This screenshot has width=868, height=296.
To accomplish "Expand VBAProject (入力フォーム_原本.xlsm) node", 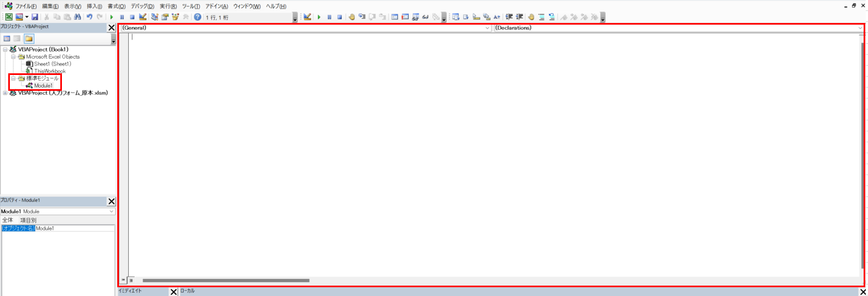I will click(x=5, y=93).
